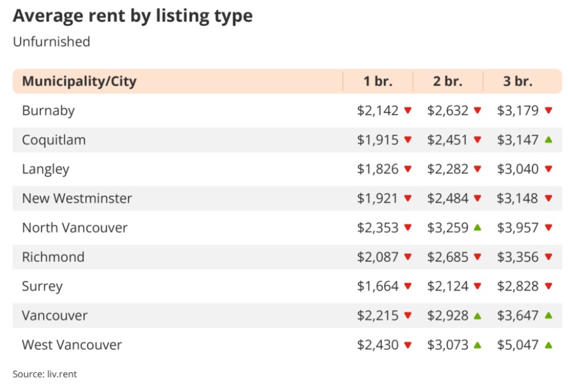The image size is (568, 392).
Task: Click green up arrow next to North Vancouver $3,259
Action: 478,227
